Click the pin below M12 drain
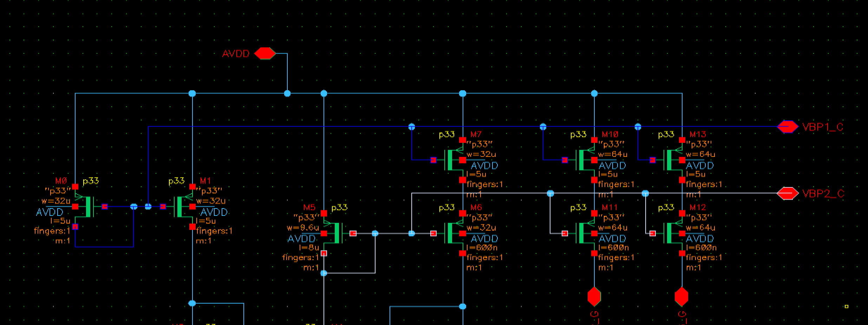This screenshot has width=868, height=325. pos(682,297)
